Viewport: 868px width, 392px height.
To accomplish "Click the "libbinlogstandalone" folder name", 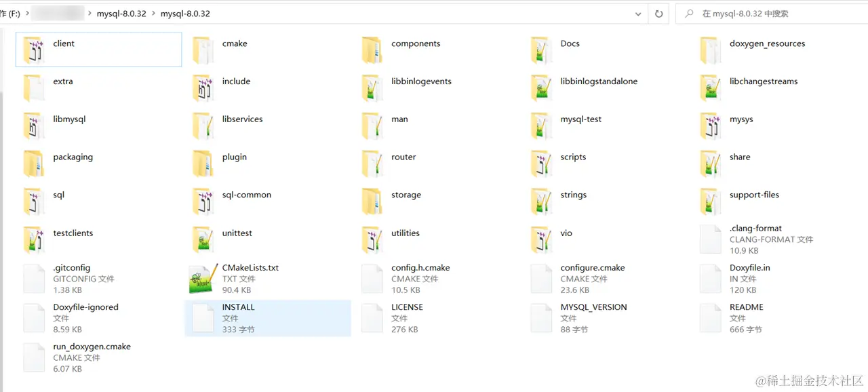I will point(599,81).
